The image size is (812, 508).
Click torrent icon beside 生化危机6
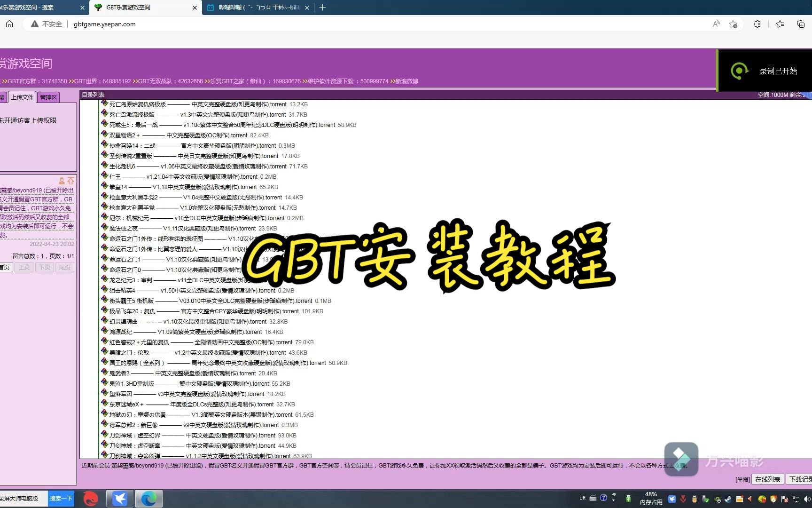click(x=104, y=166)
